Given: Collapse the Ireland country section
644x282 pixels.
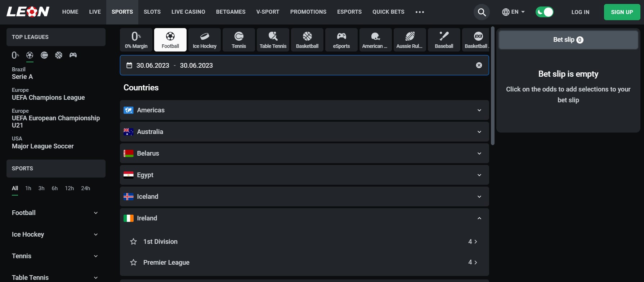Looking at the screenshot, I should coord(304,218).
